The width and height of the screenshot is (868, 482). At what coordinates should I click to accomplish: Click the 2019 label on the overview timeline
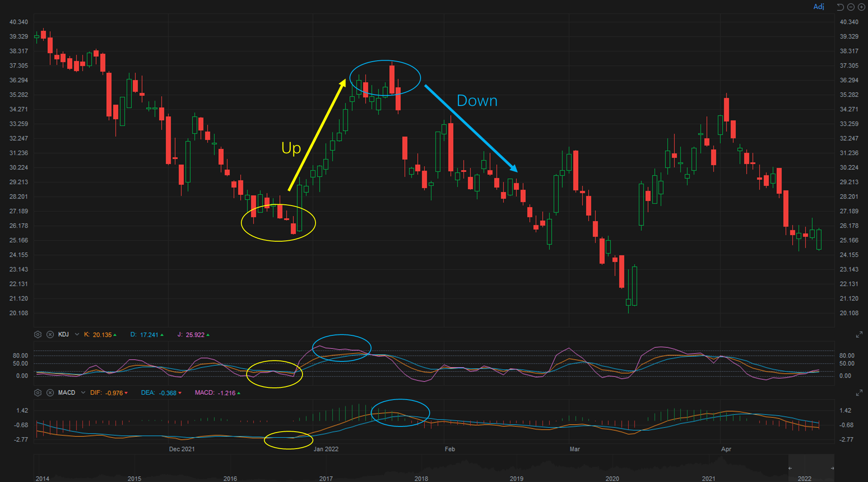(x=516, y=478)
